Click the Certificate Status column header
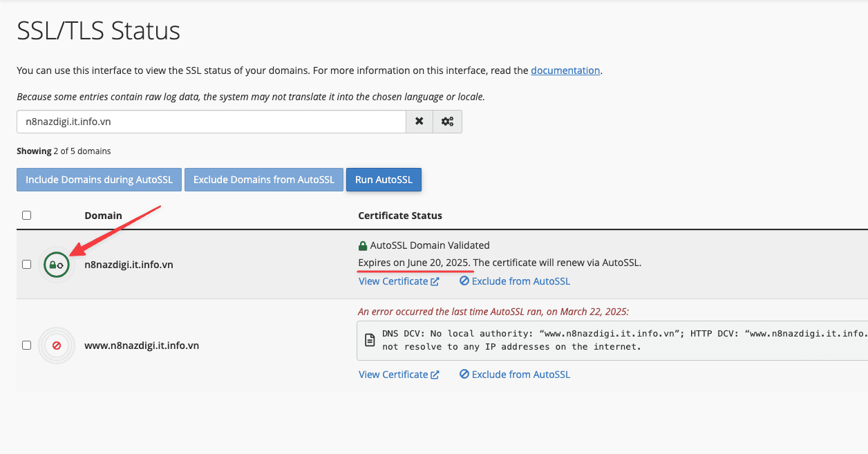This screenshot has height=454, width=868. click(399, 216)
